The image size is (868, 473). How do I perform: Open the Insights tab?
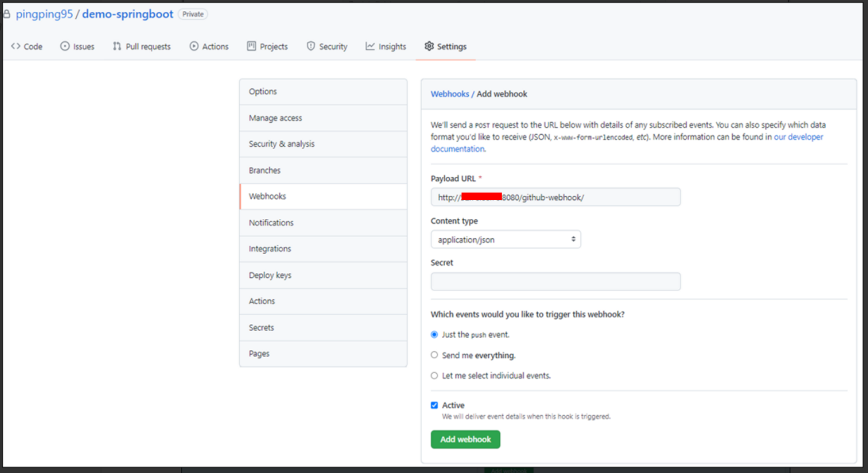(x=386, y=46)
